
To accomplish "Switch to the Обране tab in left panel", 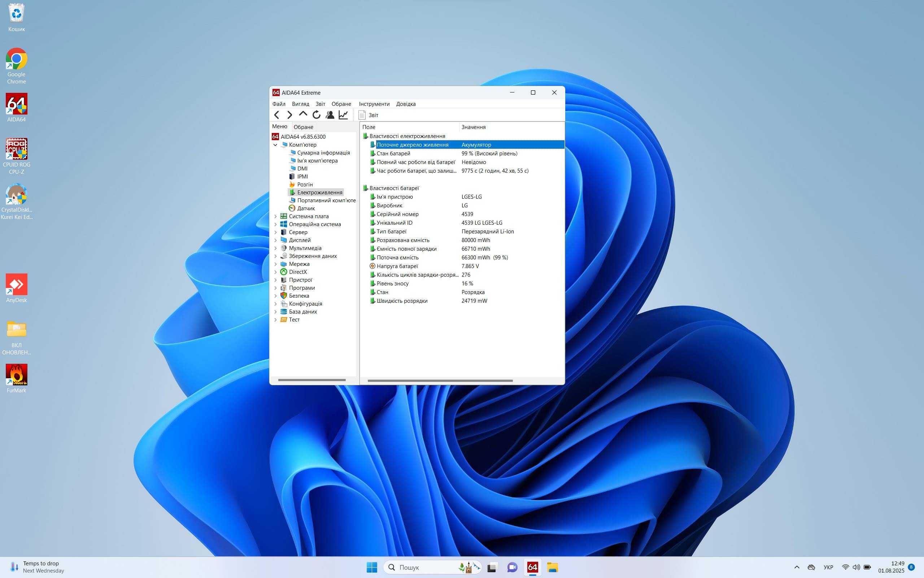I will coord(304,127).
